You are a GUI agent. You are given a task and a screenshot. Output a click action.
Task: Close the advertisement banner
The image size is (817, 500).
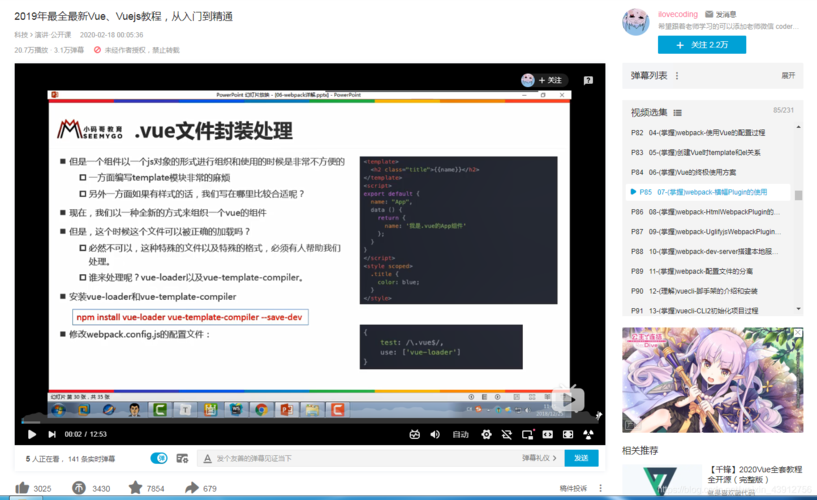click(798, 332)
